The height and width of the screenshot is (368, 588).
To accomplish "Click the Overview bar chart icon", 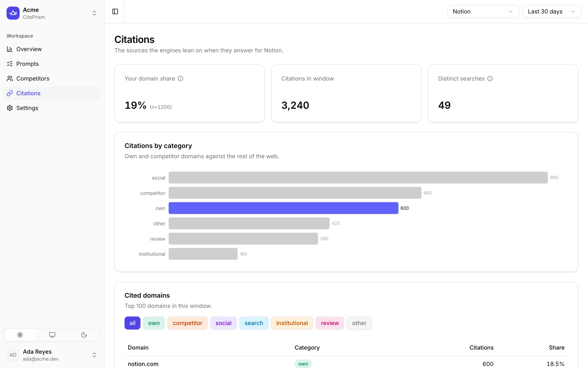I will (x=10, y=49).
